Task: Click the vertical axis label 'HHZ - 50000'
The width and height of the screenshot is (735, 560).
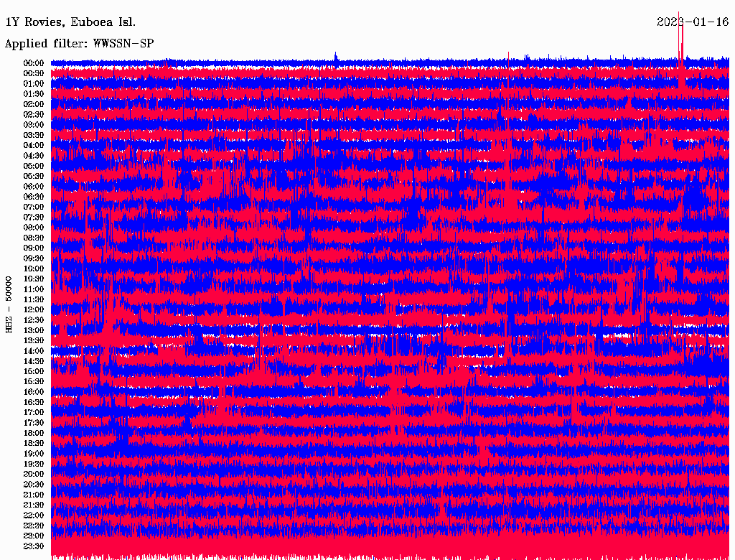Action: [9, 305]
